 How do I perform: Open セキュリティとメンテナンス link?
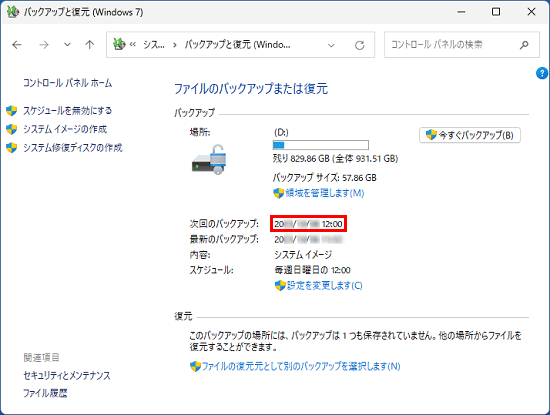click(67, 375)
